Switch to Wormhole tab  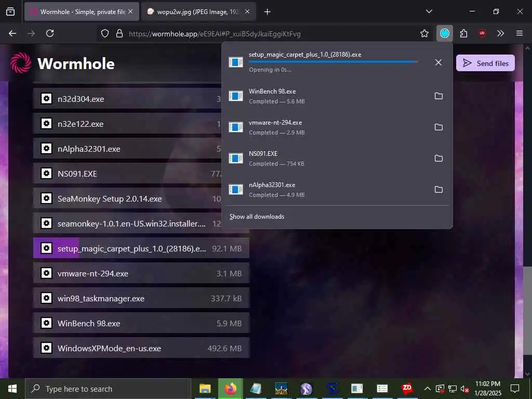click(x=82, y=11)
